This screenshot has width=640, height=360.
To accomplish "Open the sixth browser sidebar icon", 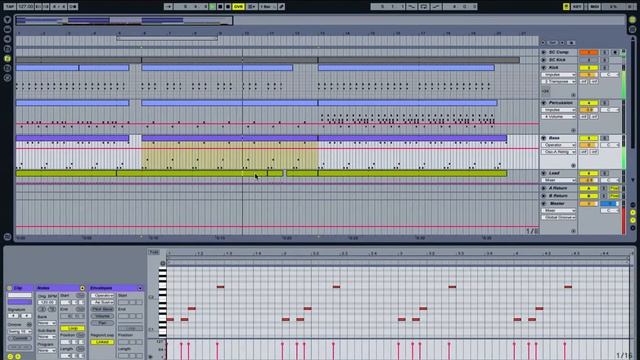I will [x=7, y=68].
